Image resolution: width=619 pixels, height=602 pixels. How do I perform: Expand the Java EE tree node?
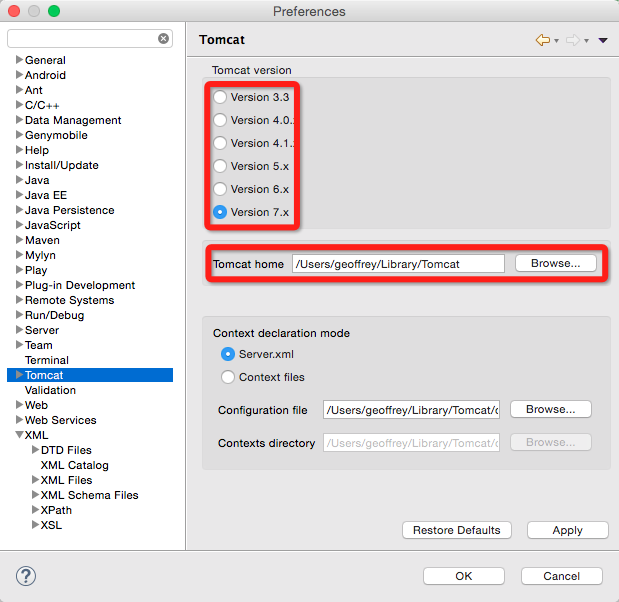point(19,195)
